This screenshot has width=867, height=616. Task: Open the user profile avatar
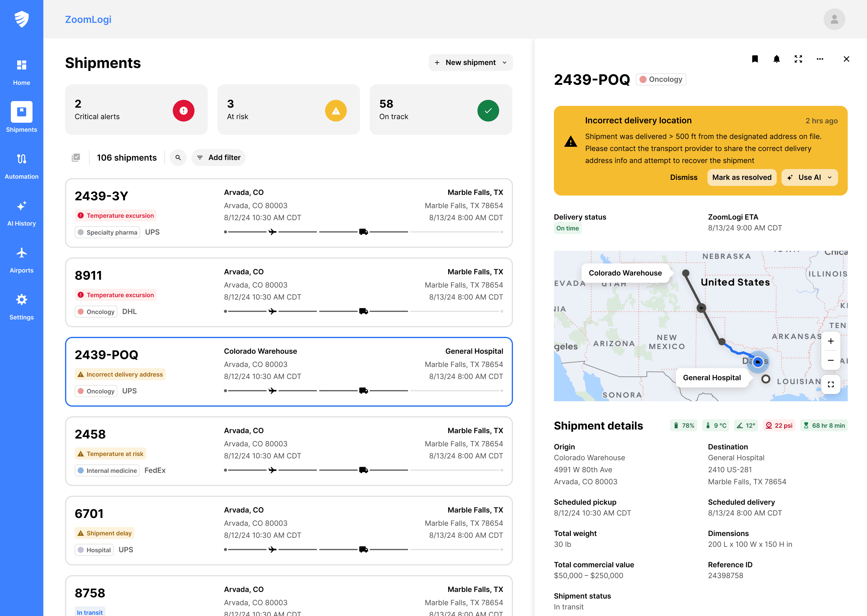point(834,19)
